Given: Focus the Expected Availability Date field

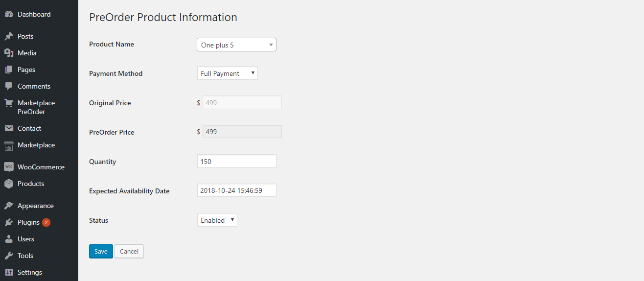Looking at the screenshot, I should pyautogui.click(x=236, y=190).
